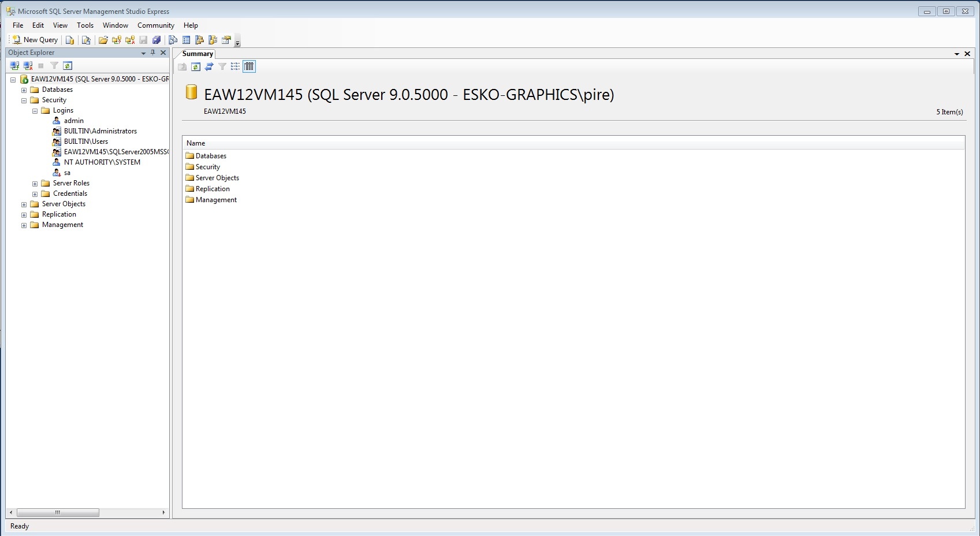Viewport: 980px width, 536px height.
Task: Open the Community menu
Action: pyautogui.click(x=155, y=25)
